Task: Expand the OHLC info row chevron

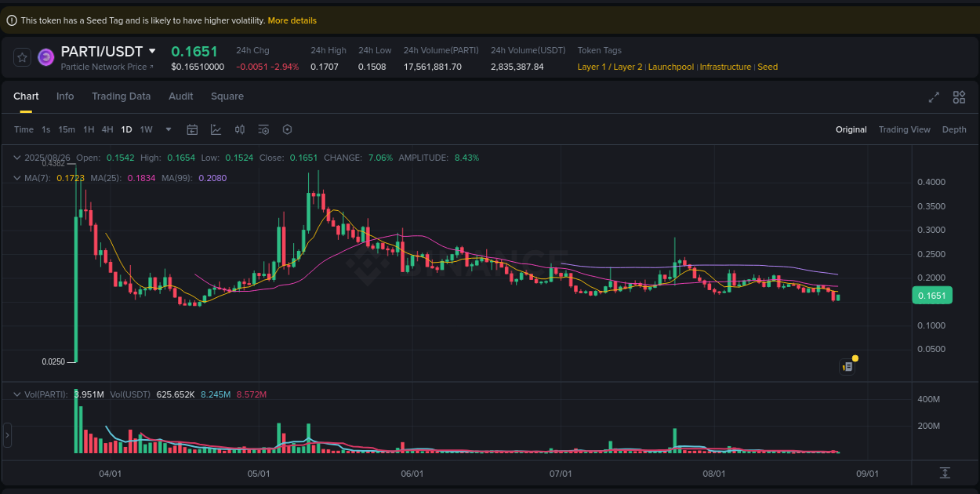Action: tap(17, 158)
